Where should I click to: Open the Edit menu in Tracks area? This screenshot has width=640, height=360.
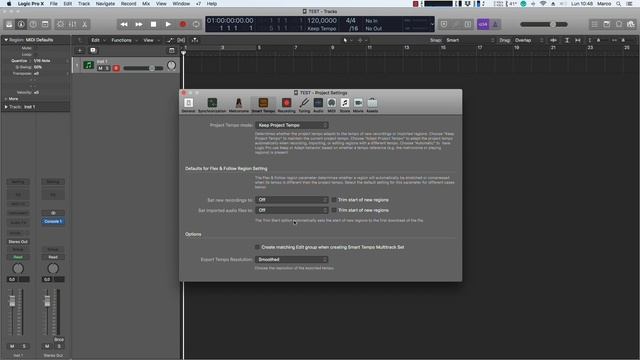(98, 40)
